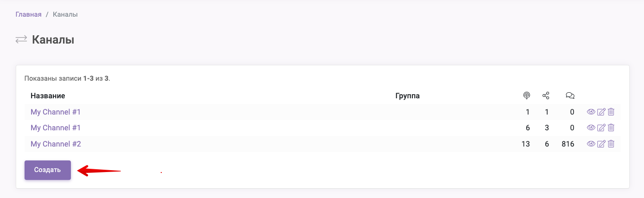This screenshot has height=198, width=644.
Task: Click the Группа column header
Action: click(x=407, y=96)
